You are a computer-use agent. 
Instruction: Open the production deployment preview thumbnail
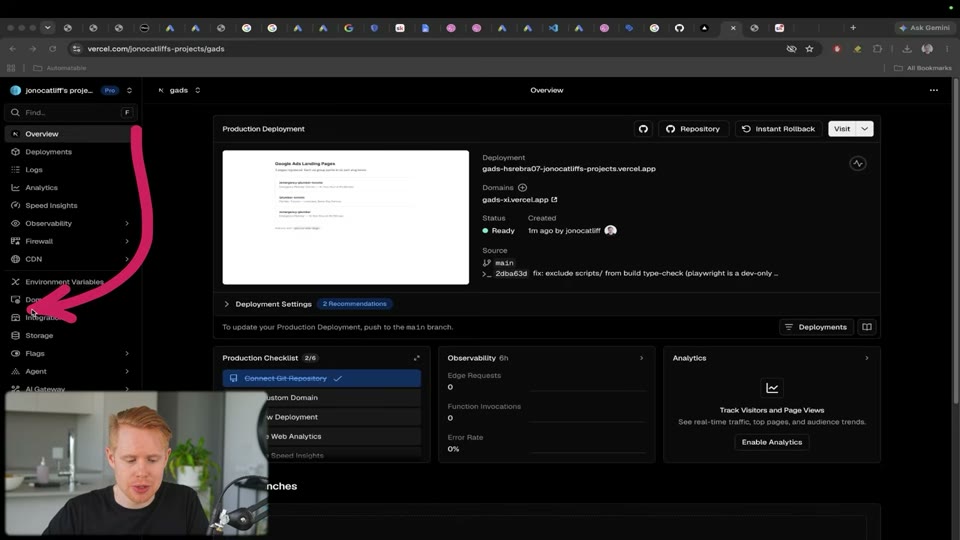pos(345,217)
